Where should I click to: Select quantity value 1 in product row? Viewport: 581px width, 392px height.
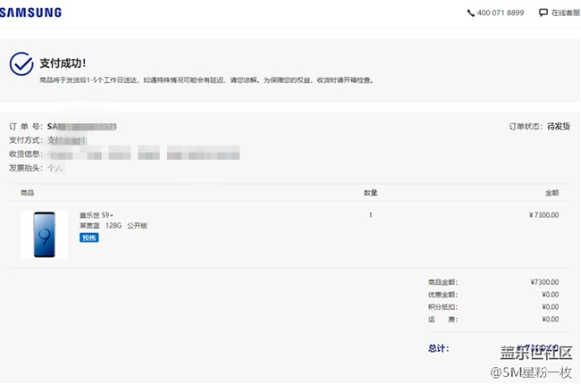pos(371,215)
